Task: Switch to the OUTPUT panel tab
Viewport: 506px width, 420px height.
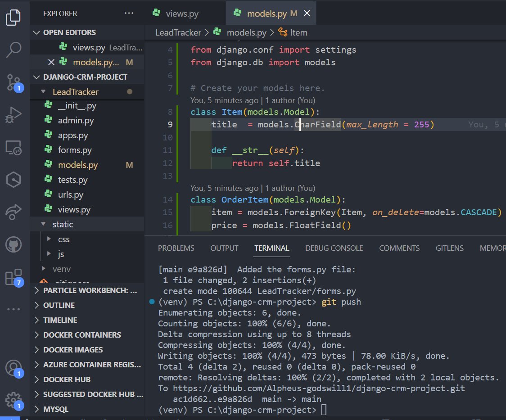Action: pos(224,248)
